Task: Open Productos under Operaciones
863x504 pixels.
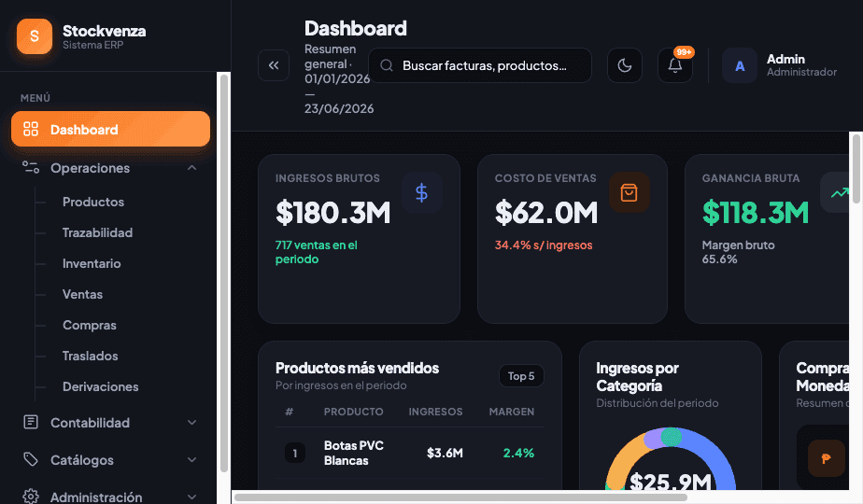Action: (93, 202)
